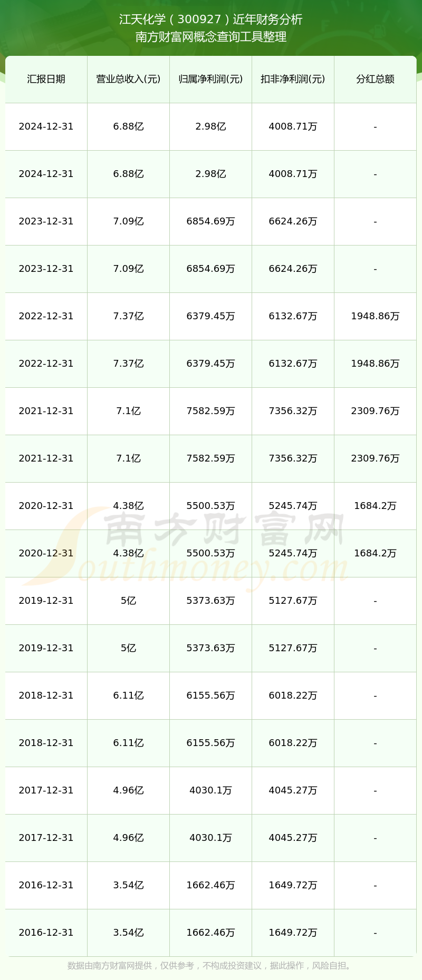422x980 pixels.
Task: Select the 营业总收入(元) column header
Action: (128, 79)
